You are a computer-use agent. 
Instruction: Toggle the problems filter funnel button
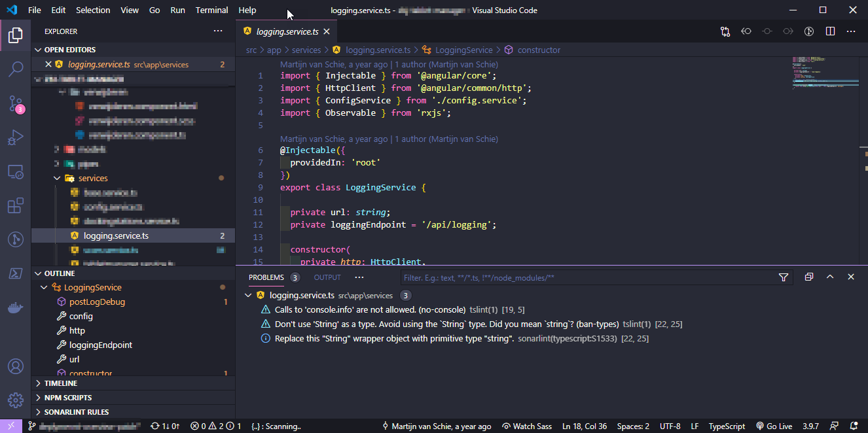pos(784,277)
